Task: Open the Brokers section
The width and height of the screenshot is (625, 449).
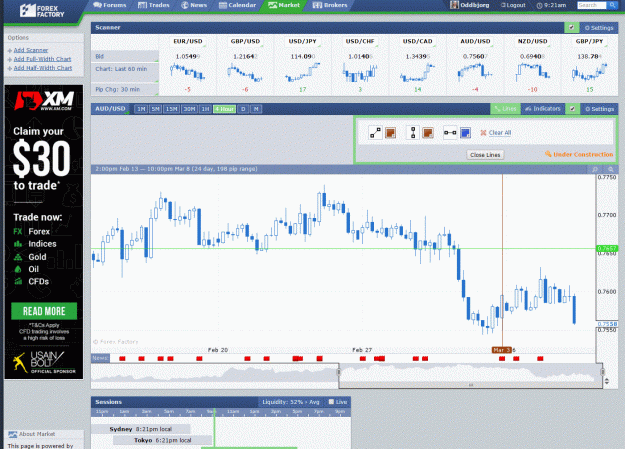Action: coord(330,5)
